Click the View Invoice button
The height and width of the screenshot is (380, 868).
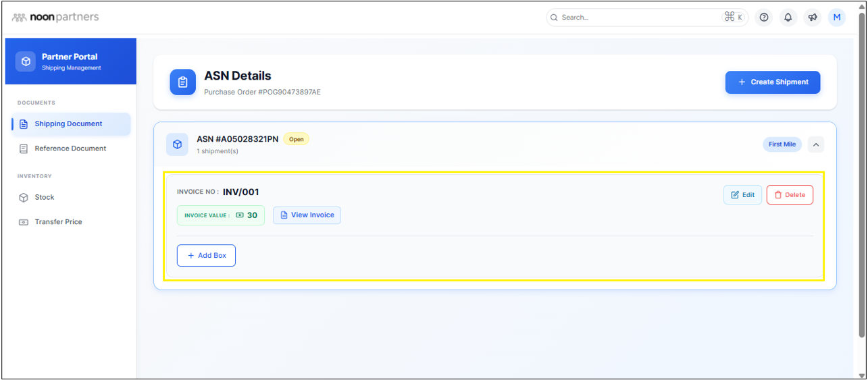coord(307,215)
